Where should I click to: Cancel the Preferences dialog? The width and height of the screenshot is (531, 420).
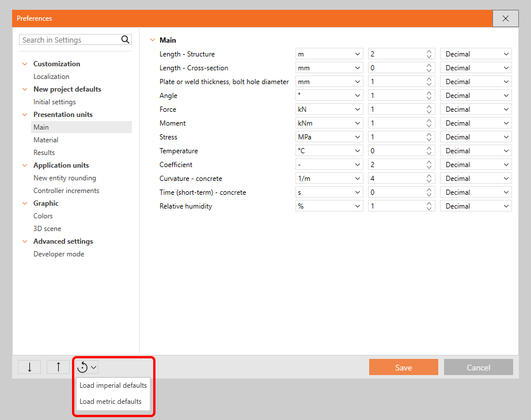[478, 367]
